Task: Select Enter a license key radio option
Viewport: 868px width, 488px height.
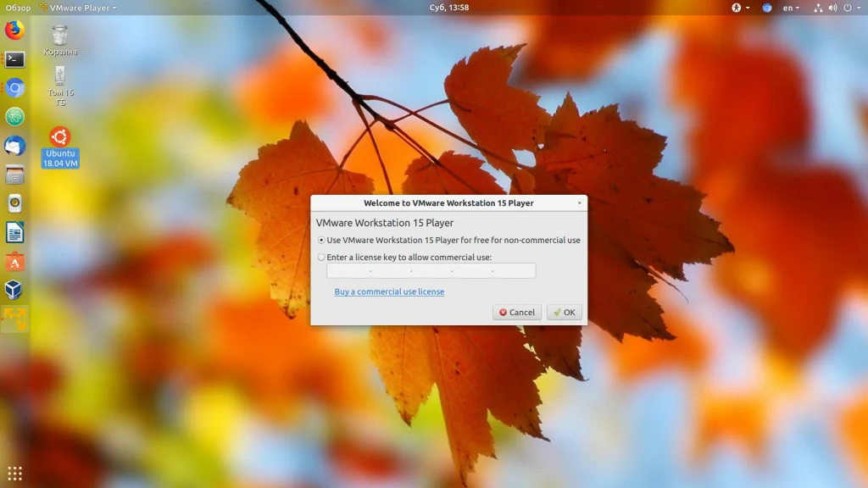Action: click(x=321, y=258)
